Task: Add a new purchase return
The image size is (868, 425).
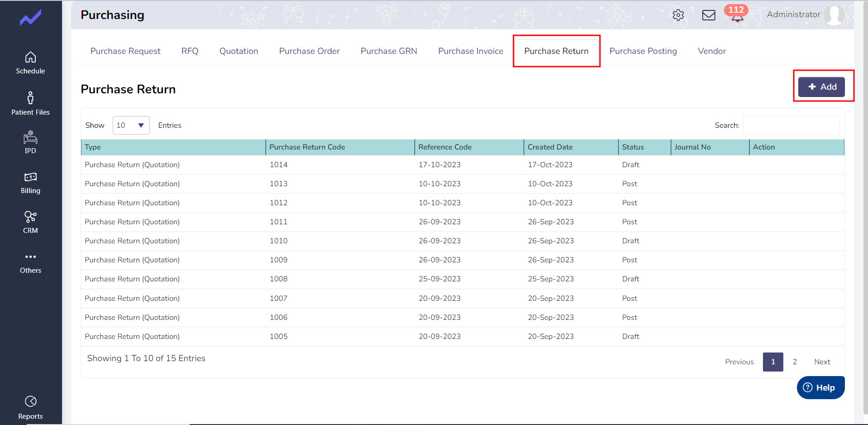Action: click(x=821, y=87)
